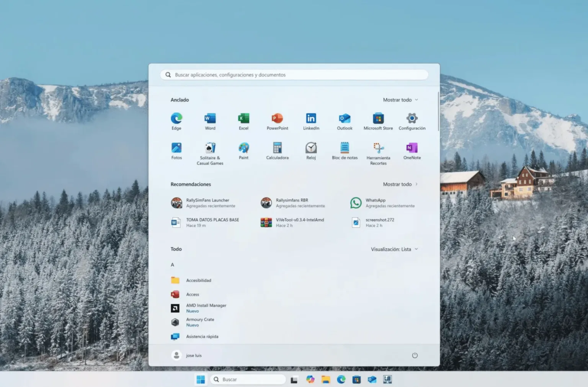588x387 pixels.
Task: Launch Herramienta Recortes
Action: tap(378, 153)
